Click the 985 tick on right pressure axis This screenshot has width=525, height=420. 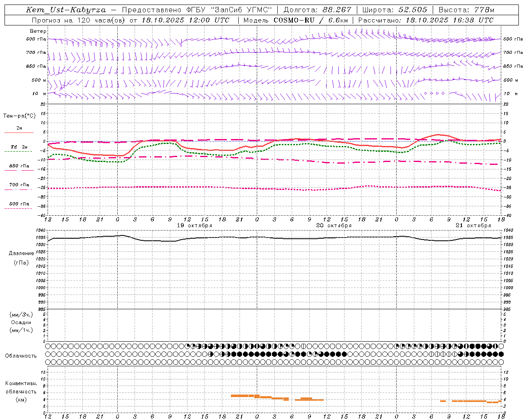click(507, 309)
